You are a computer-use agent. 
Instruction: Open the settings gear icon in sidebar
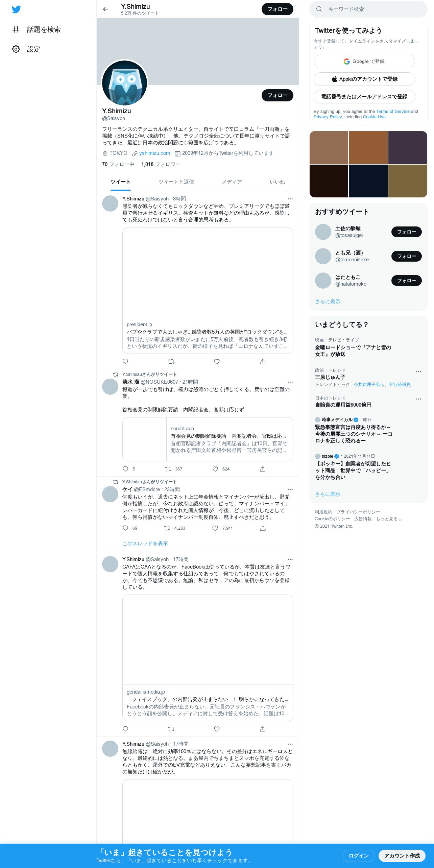(x=16, y=49)
